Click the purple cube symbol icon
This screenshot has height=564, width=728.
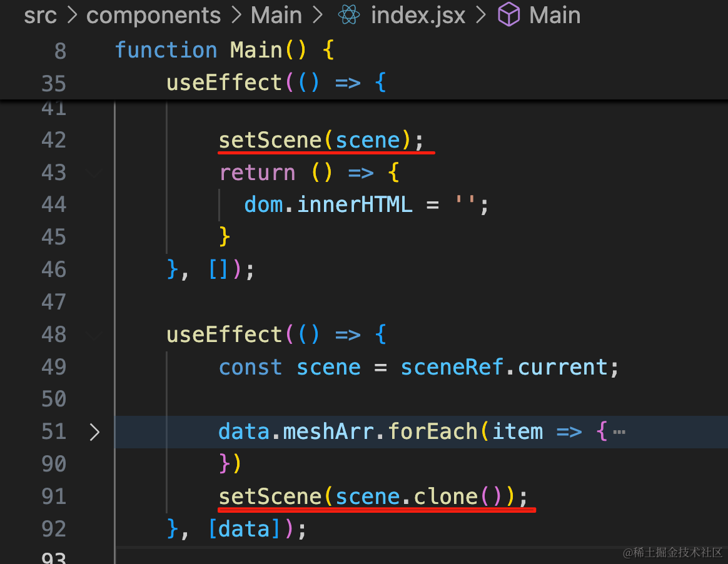509,14
